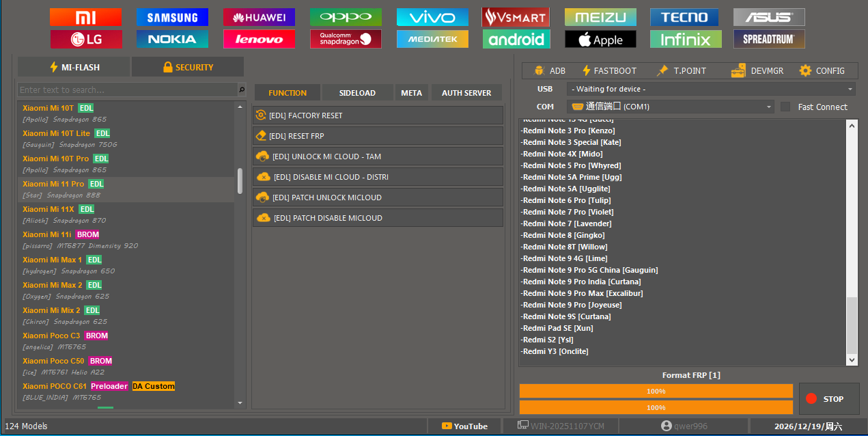Select the Spreadtrum brand tile
The width and height of the screenshot is (868, 436).
click(769, 39)
